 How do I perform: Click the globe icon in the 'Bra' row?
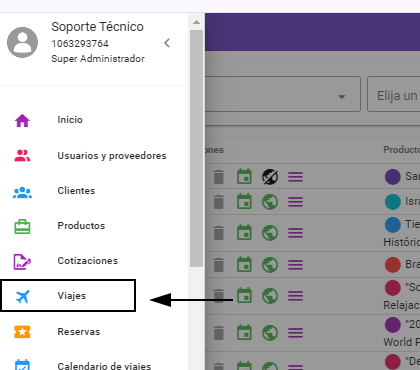270,265
